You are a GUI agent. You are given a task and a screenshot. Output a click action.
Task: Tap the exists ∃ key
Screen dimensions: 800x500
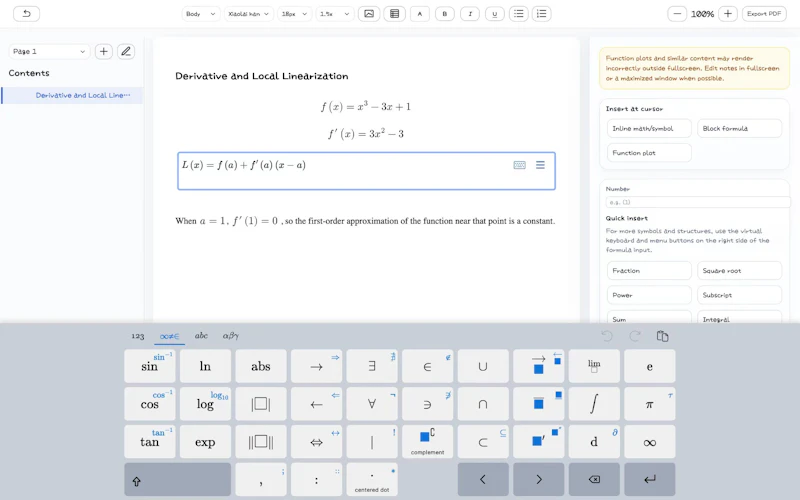click(372, 366)
